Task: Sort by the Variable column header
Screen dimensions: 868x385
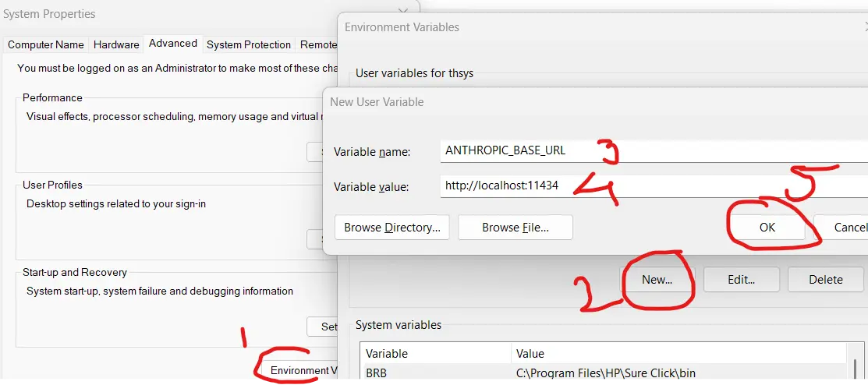Action: pos(434,353)
